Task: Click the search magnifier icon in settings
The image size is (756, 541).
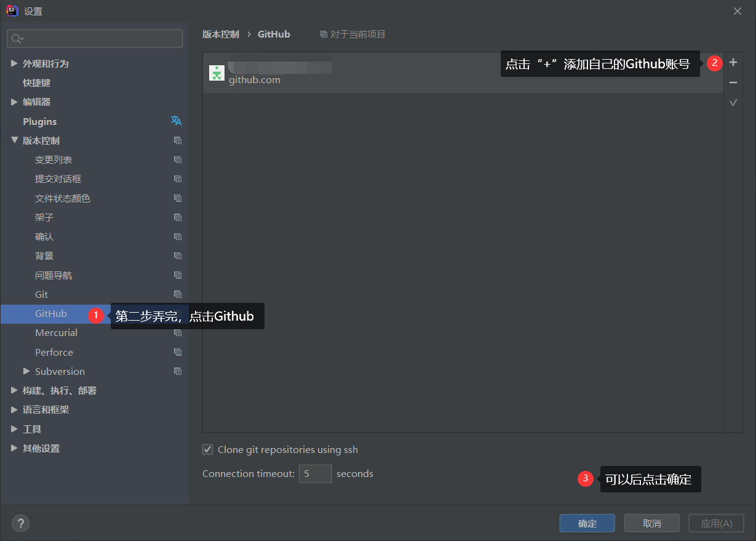Action: tap(17, 39)
